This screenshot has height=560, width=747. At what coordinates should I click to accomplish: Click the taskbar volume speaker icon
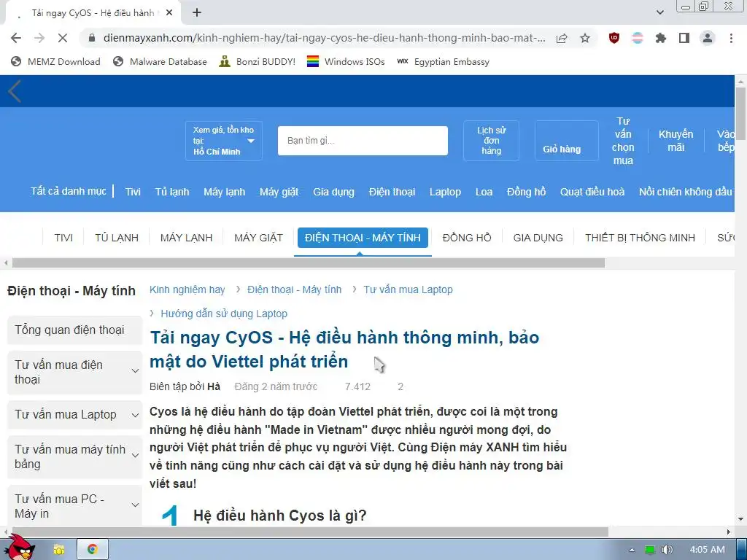coord(667,550)
